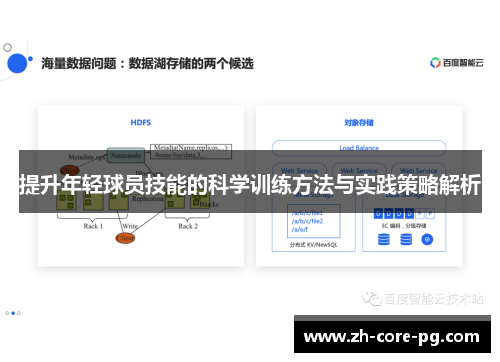Click the orange Client node below Write
500x362 pixels.
[125, 238]
